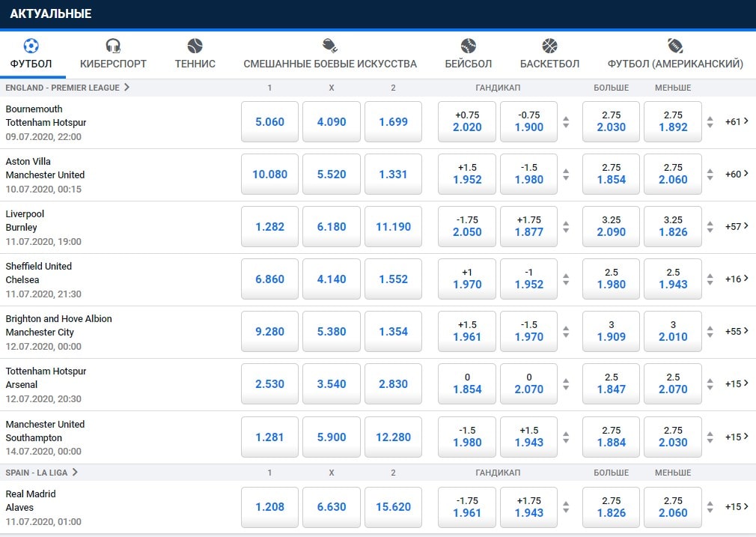Bet on Bournemouth win at 5.060
The height and width of the screenshot is (537, 756).
(x=269, y=121)
